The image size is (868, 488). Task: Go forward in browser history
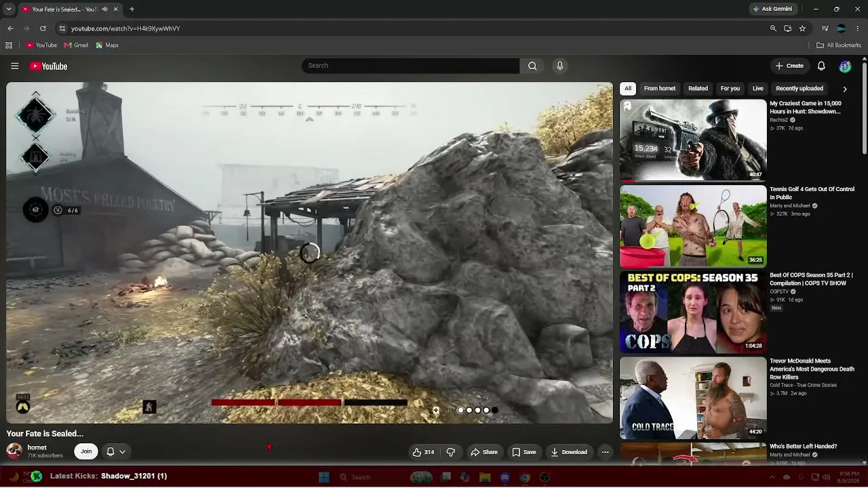pyautogui.click(x=26, y=28)
